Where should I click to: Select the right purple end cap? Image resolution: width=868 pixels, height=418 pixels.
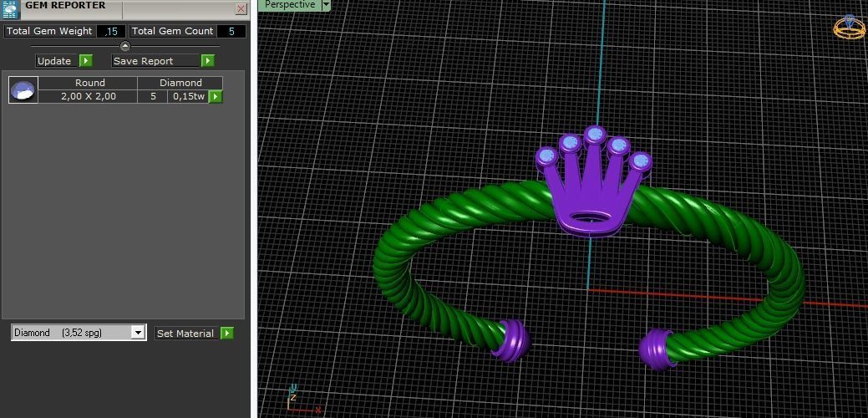coord(657,349)
